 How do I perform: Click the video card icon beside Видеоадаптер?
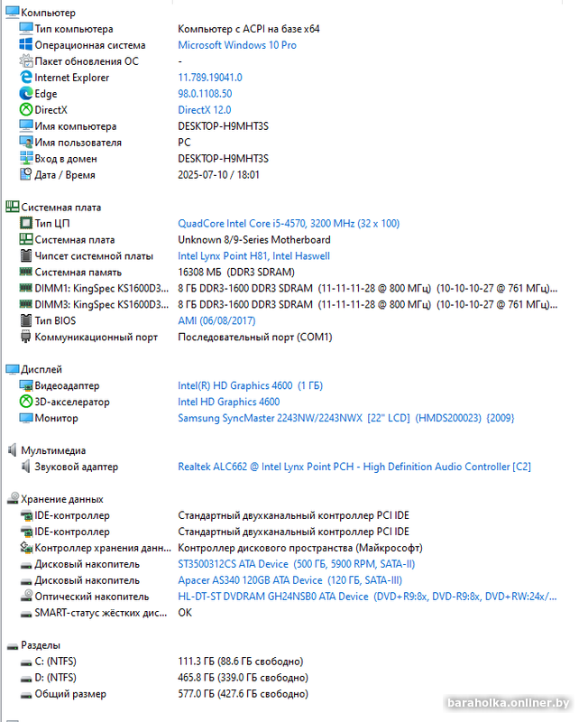(26, 385)
